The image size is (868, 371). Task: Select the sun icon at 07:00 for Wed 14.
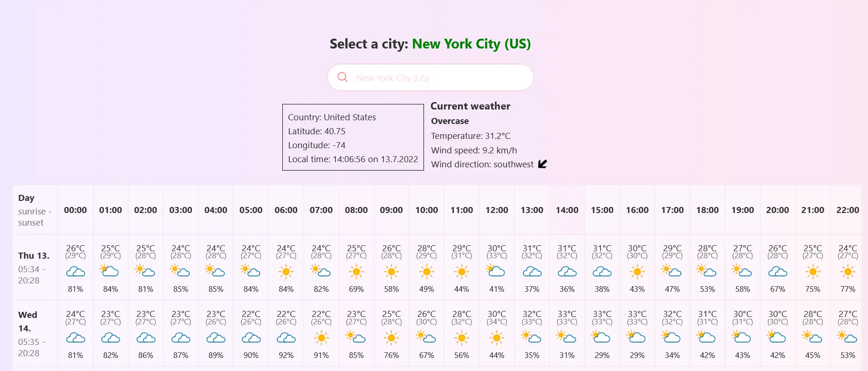coord(321,337)
